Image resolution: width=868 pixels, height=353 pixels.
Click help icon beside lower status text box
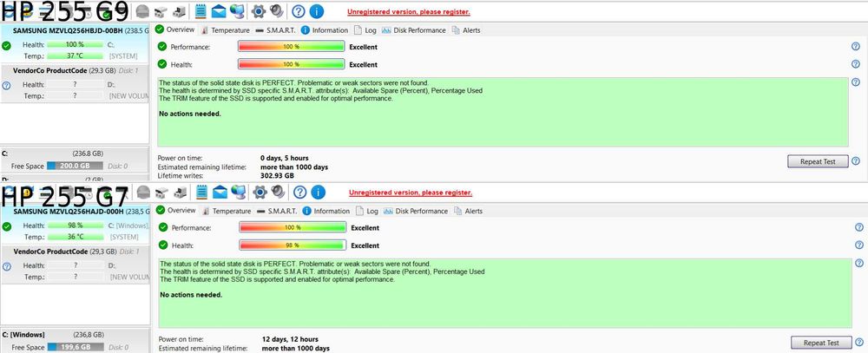click(x=859, y=263)
